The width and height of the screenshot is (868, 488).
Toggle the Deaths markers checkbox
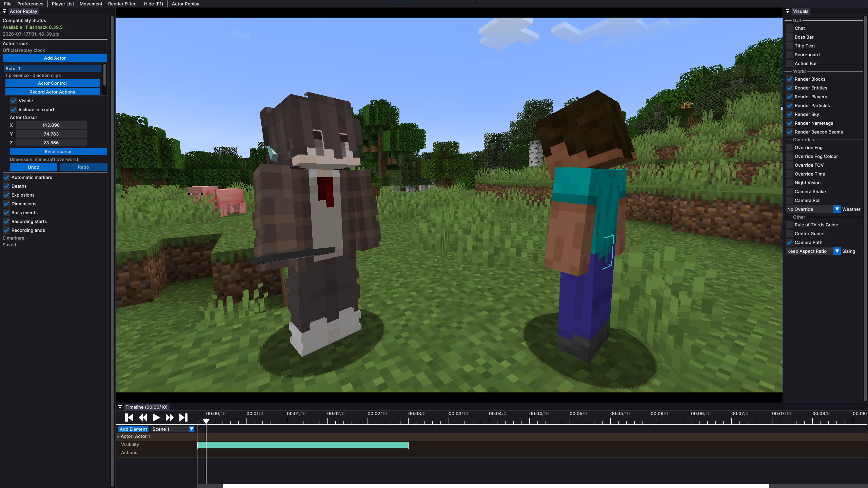coord(6,186)
